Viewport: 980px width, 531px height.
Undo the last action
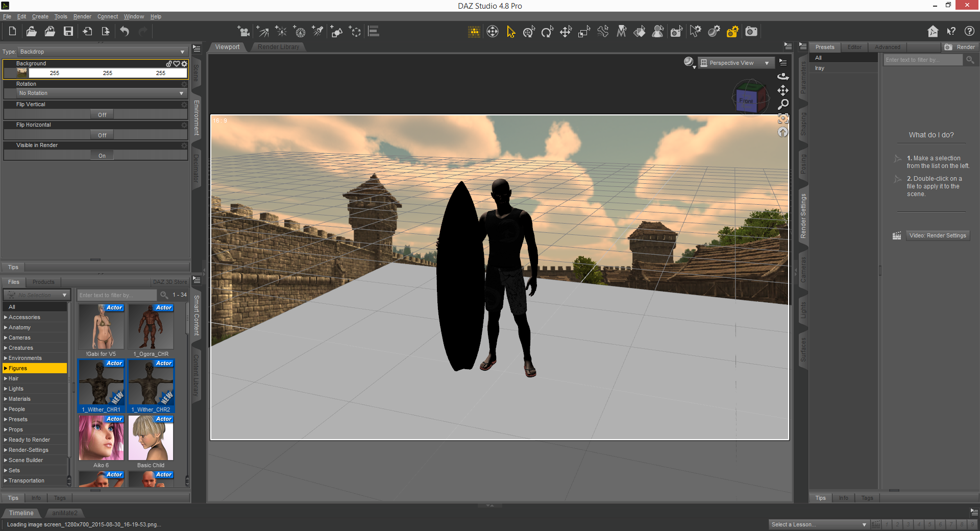pos(125,32)
